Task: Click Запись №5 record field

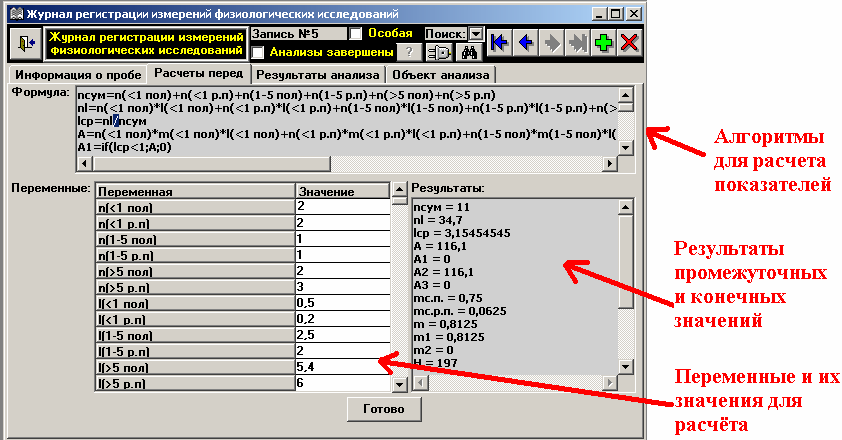Action: pyautogui.click(x=299, y=34)
